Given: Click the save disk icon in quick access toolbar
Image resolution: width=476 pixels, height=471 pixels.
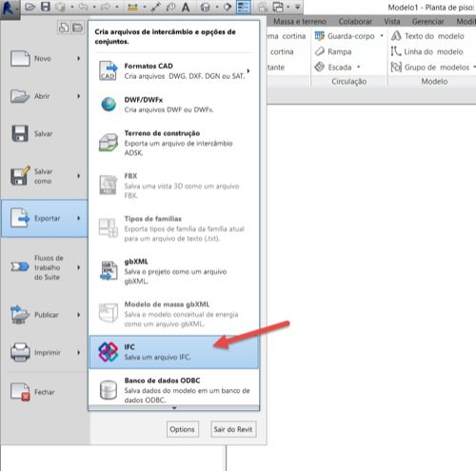Looking at the screenshot, I should pyautogui.click(x=46, y=7).
